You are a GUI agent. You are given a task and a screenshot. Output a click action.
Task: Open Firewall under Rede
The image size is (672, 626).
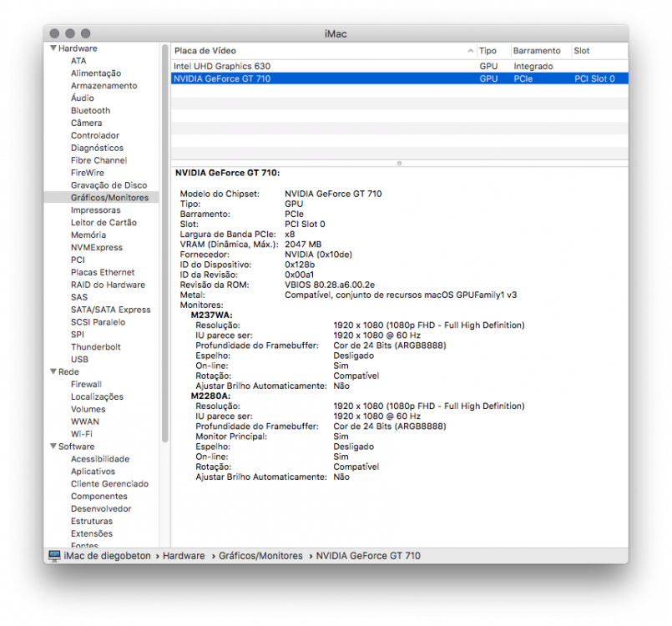click(x=86, y=384)
